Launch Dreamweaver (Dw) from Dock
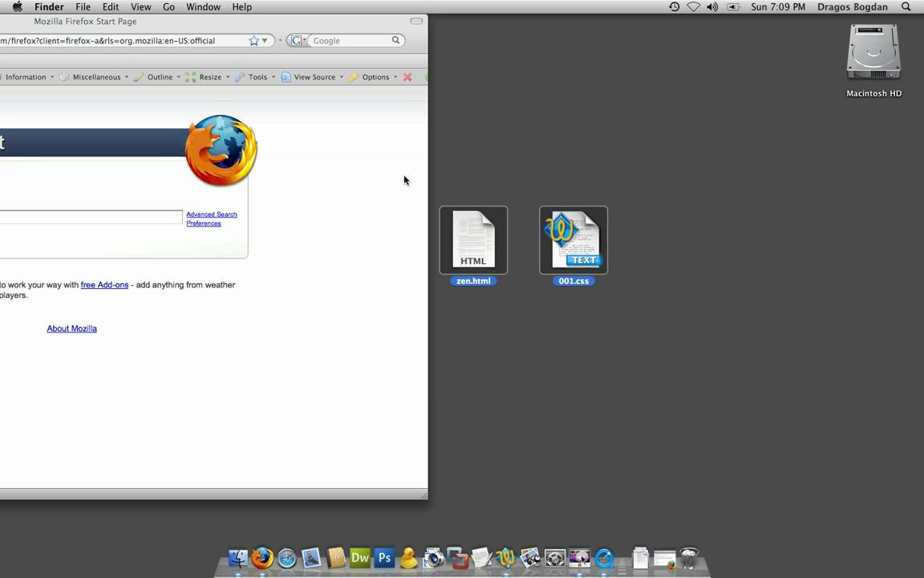This screenshot has height=578, width=924. click(x=360, y=557)
